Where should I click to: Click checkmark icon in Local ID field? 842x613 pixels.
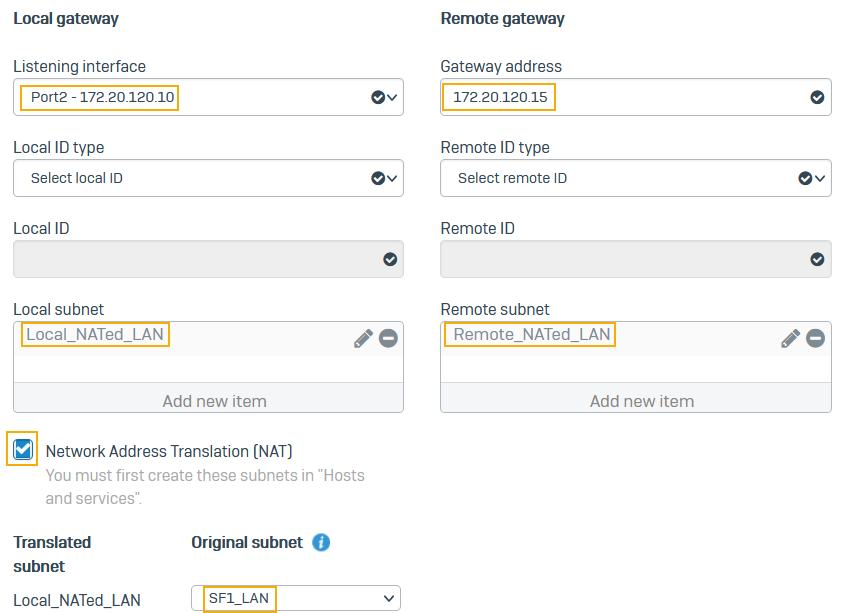(x=390, y=259)
